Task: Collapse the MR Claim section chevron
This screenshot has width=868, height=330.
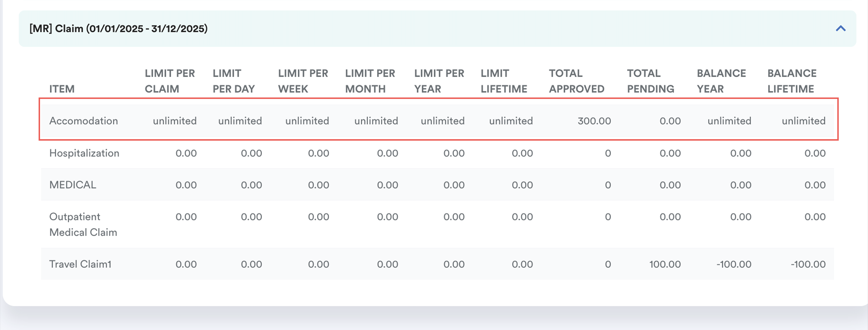Action: pyautogui.click(x=840, y=29)
